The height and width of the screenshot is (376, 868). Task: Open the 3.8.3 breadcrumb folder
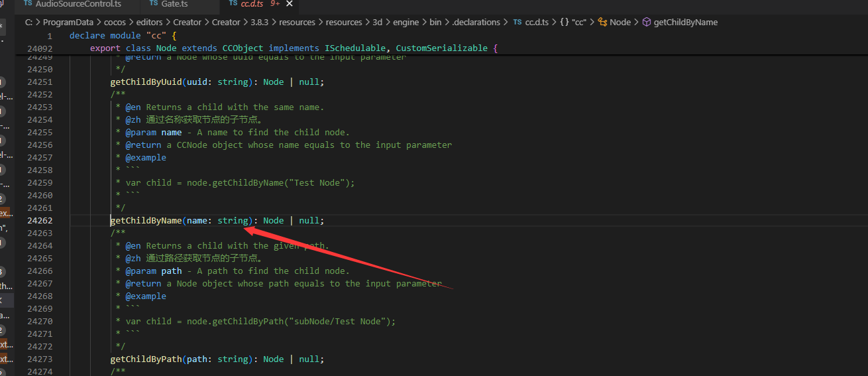point(260,22)
